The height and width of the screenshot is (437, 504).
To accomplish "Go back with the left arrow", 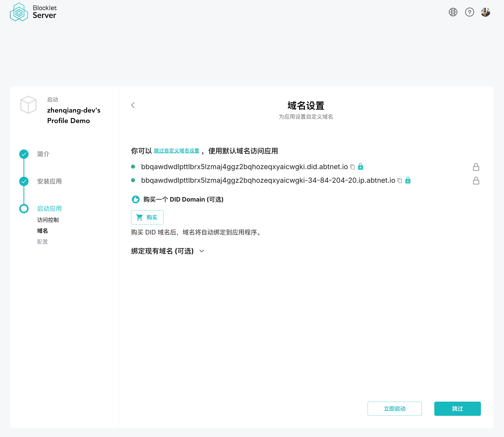I will click(x=133, y=105).
